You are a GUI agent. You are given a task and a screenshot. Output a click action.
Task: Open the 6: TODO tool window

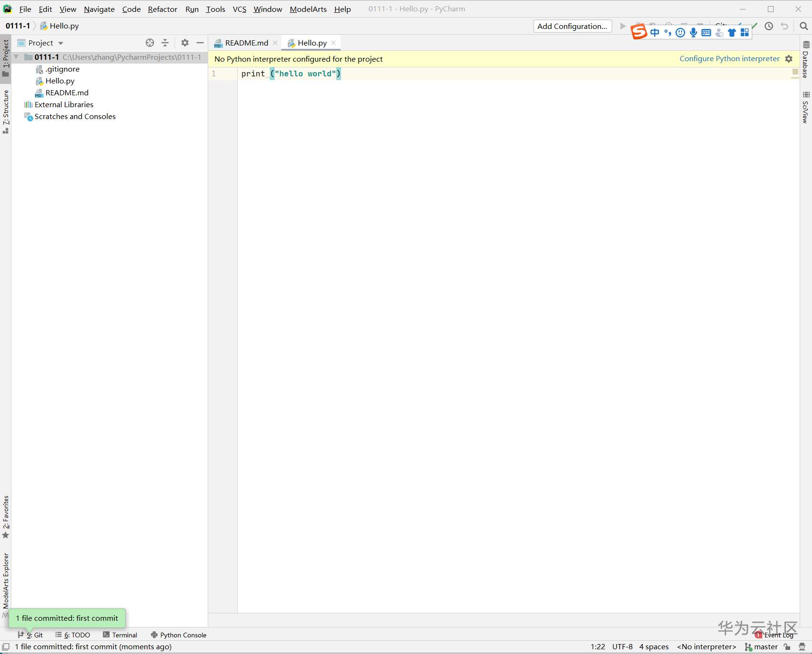point(73,635)
